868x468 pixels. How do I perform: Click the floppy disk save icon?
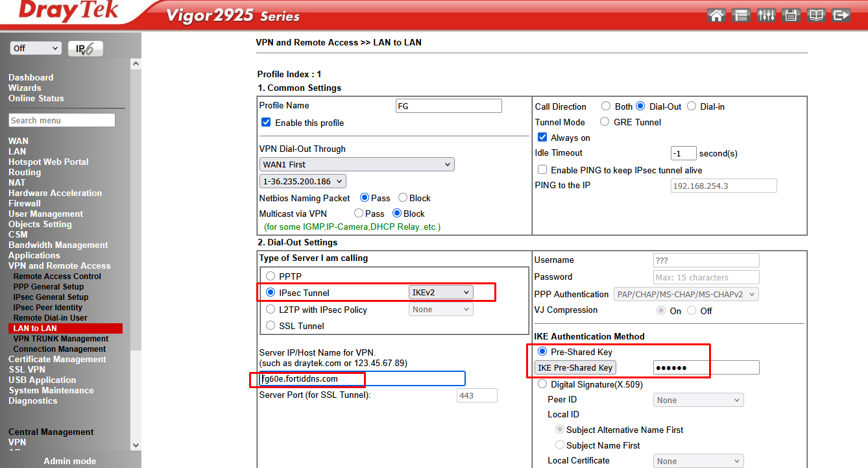tap(791, 15)
